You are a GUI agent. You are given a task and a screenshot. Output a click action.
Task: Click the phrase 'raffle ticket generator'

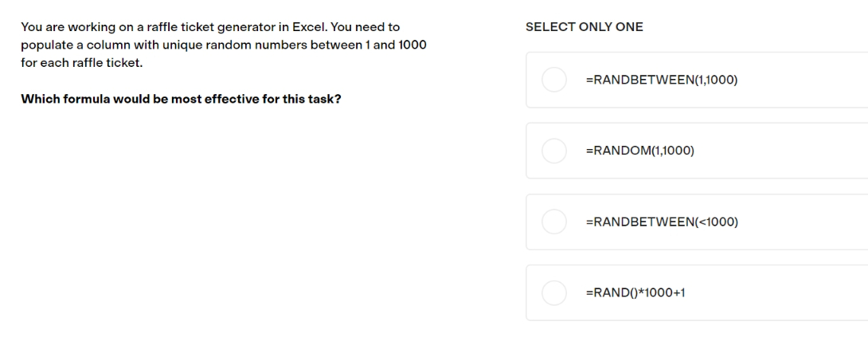tap(210, 27)
